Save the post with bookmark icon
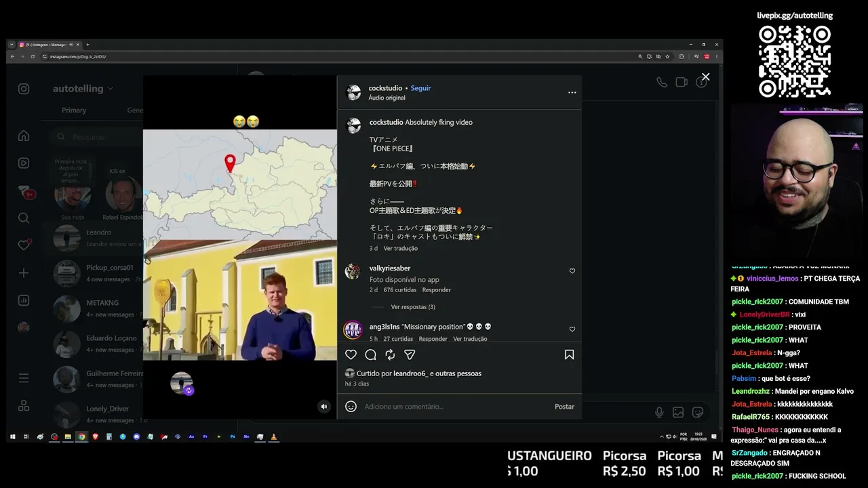The image size is (868, 488). coord(569,354)
